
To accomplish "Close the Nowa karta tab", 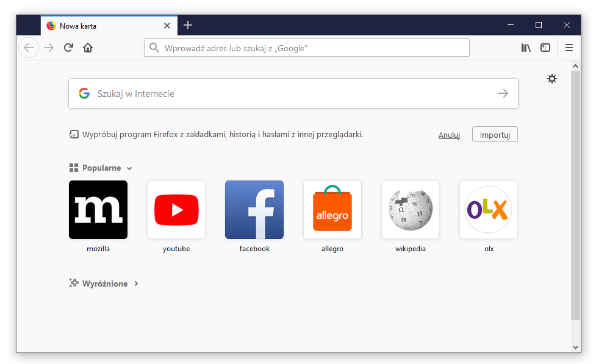I will (x=167, y=26).
